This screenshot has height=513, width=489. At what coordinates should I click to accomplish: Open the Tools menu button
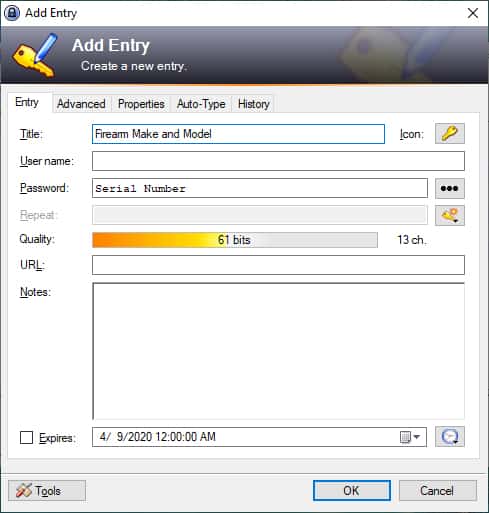pyautogui.click(x=47, y=490)
